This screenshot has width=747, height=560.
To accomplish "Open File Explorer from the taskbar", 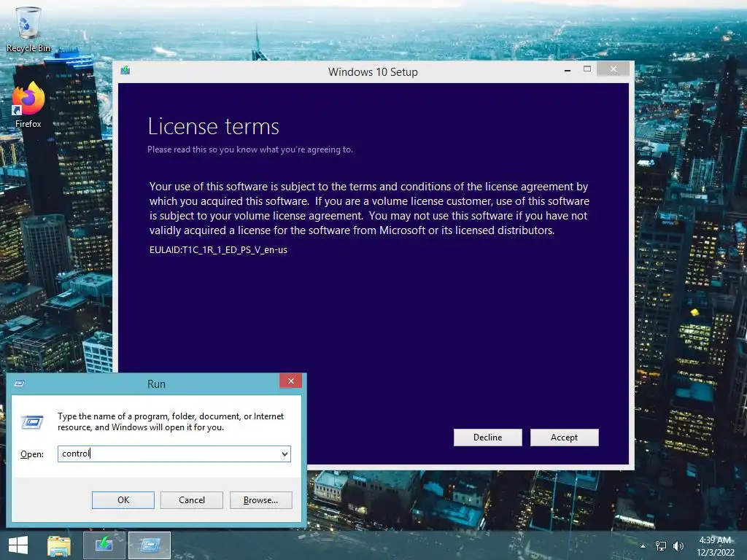I will (59, 545).
